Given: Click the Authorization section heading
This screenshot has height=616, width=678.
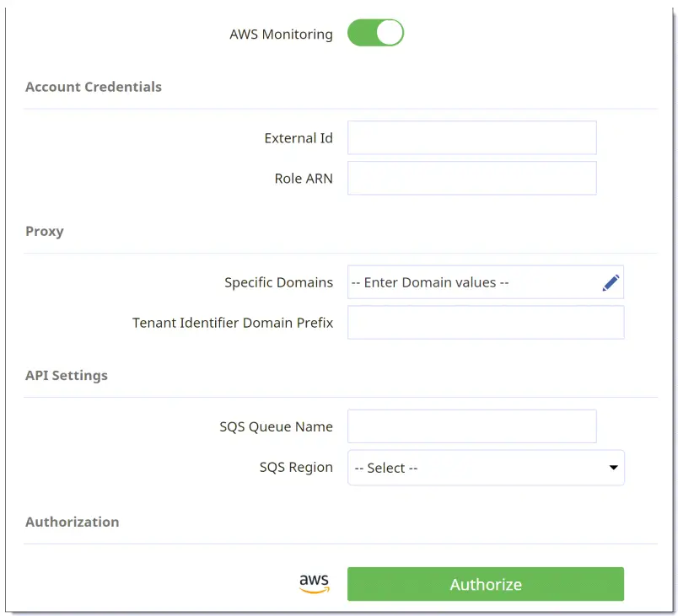Looking at the screenshot, I should click(x=72, y=522).
